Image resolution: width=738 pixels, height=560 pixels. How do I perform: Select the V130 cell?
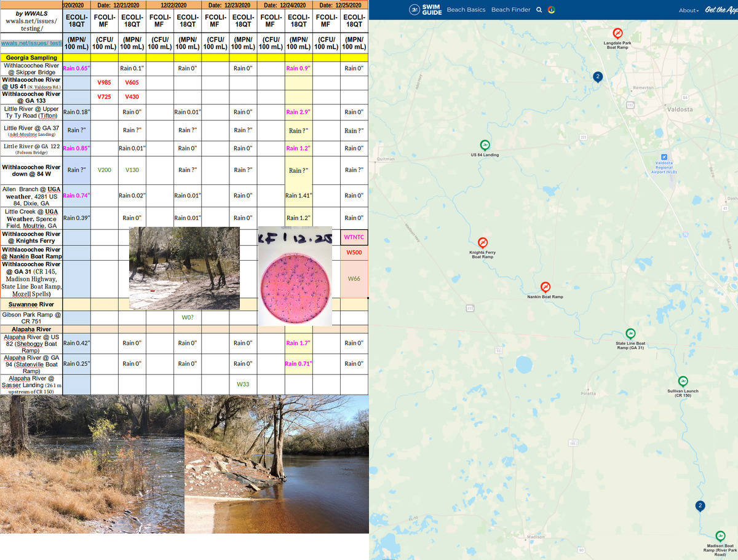click(132, 170)
